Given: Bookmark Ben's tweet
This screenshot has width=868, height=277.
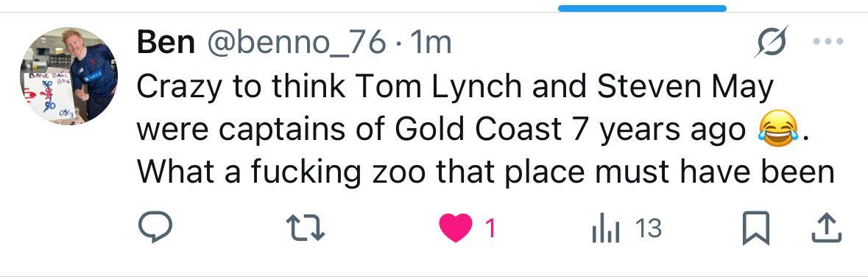Looking at the screenshot, I should point(755,228).
